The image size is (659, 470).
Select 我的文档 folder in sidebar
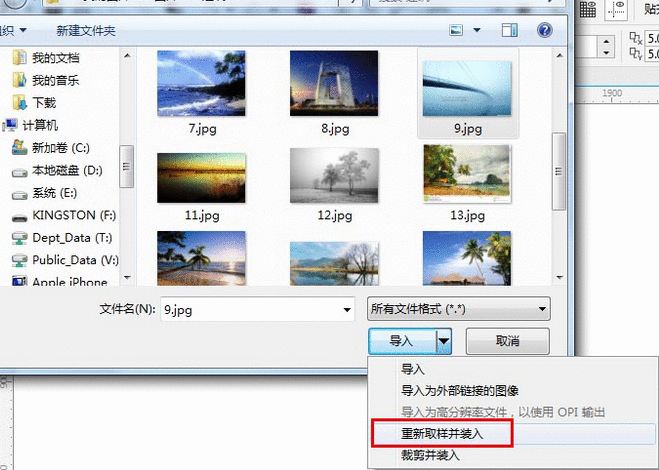point(55,58)
